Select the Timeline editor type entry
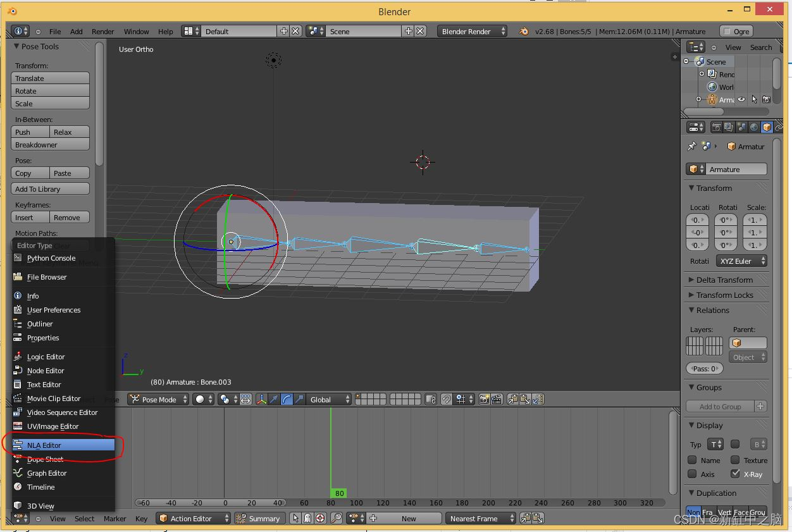792x532 pixels. click(63, 487)
